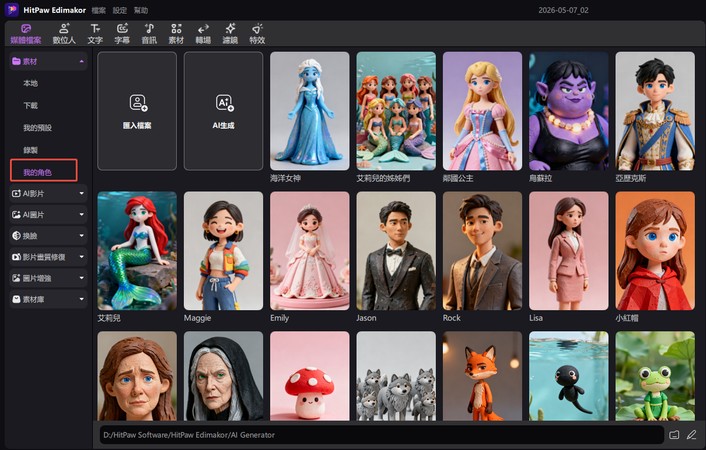Open the 幫助 menu
Viewport: 706px width, 450px height.
click(x=141, y=10)
